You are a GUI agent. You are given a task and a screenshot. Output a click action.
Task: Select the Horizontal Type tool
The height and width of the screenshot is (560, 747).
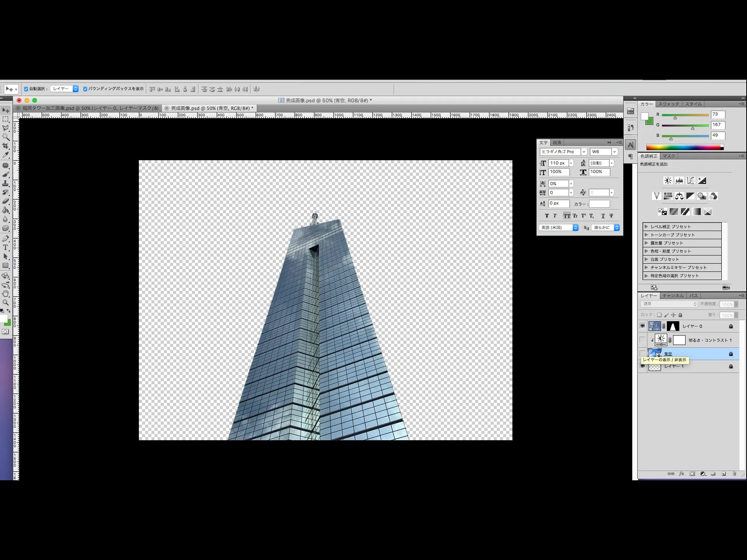coord(5,248)
